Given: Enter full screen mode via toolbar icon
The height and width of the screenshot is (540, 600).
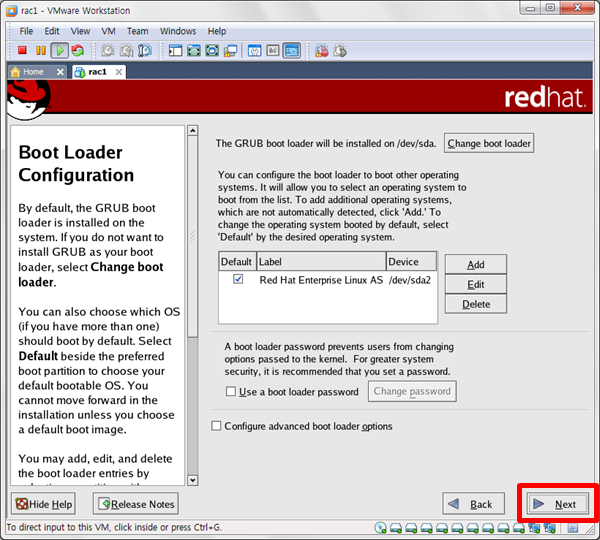Looking at the screenshot, I should coord(212,51).
